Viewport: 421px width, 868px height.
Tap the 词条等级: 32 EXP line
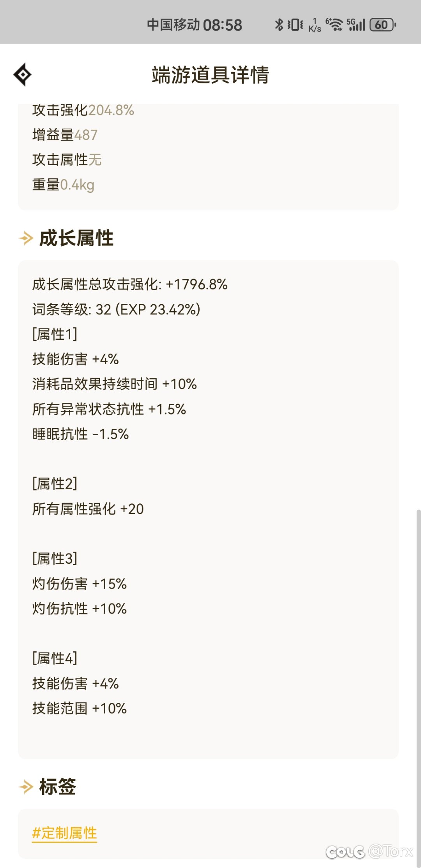tap(116, 309)
